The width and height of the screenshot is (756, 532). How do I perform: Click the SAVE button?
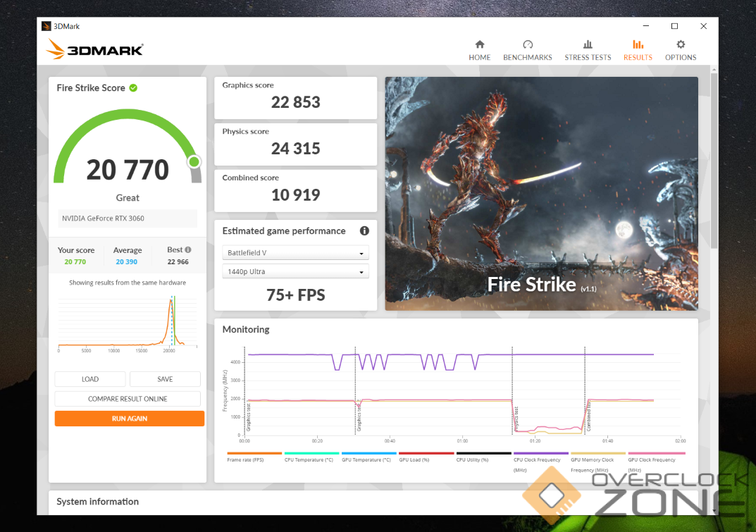click(x=165, y=379)
